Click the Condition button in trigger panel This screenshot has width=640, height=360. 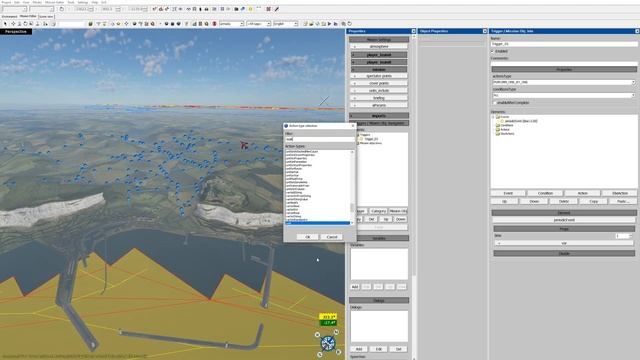tap(545, 193)
